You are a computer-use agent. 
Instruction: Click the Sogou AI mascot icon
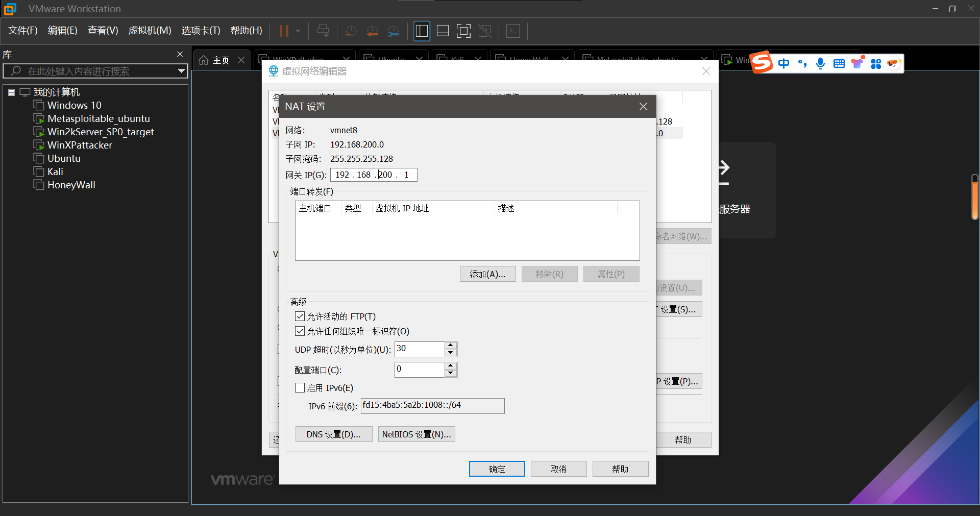point(893,63)
